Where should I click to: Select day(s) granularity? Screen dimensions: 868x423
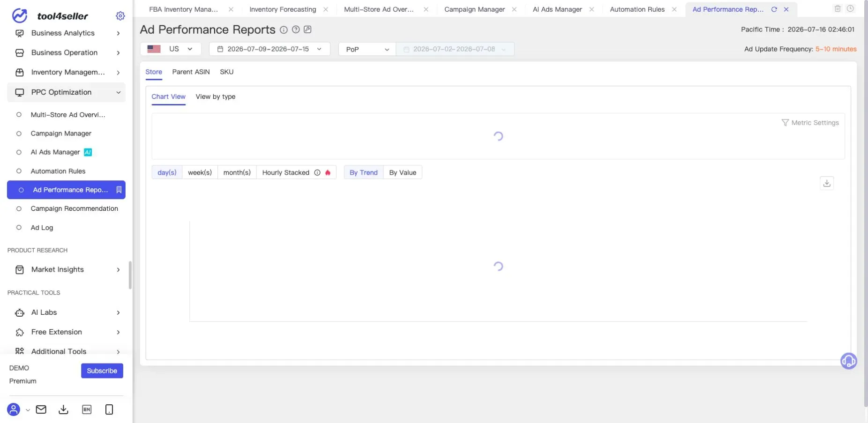click(167, 172)
